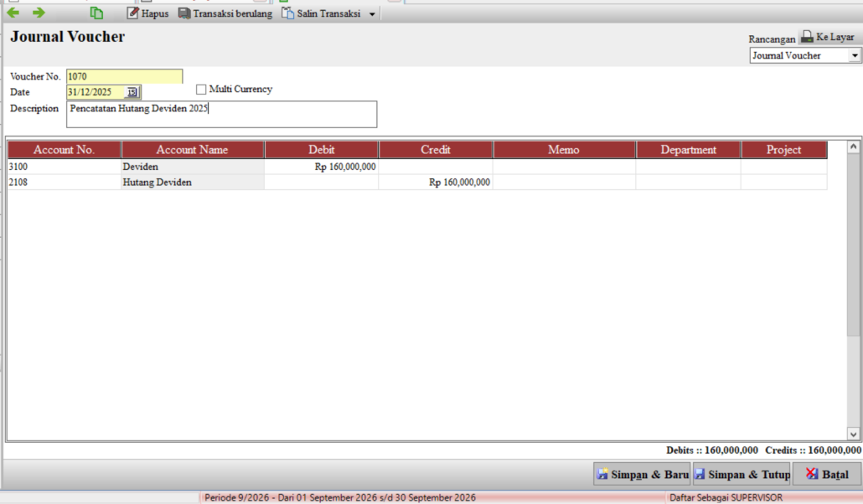The width and height of the screenshot is (863, 504).
Task: Expand the Salin Transaksi dropdown arrow
Action: pos(372,13)
